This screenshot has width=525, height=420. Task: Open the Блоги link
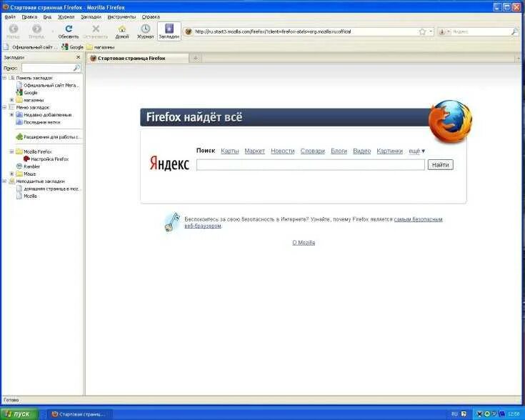point(339,151)
